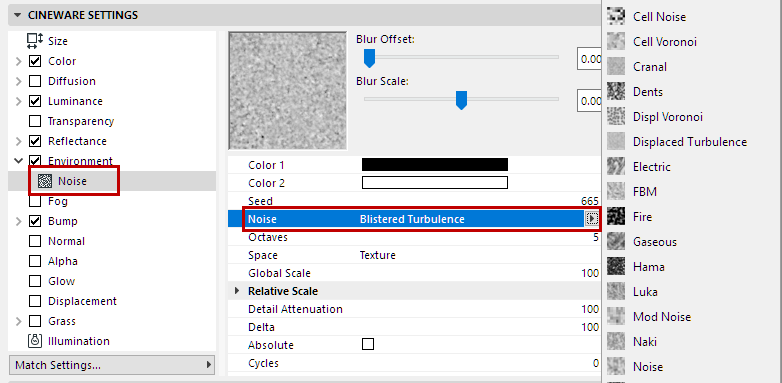Enable the Diffusion channel checkbox
The height and width of the screenshot is (383, 782).
[35, 81]
